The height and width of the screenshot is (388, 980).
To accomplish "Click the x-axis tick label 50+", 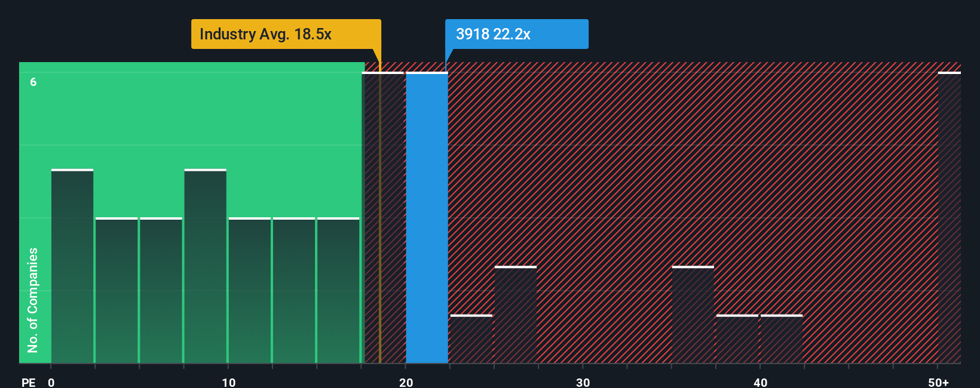I will (939, 383).
